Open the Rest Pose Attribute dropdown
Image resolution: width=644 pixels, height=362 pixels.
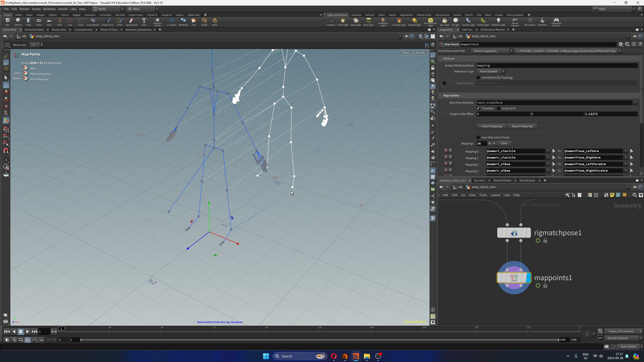pyautogui.click(x=634, y=102)
